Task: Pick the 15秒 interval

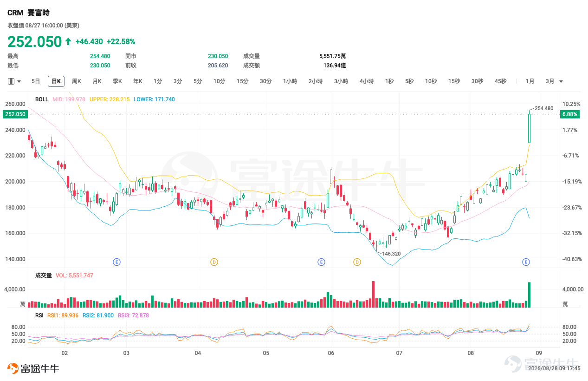Action: (x=454, y=81)
